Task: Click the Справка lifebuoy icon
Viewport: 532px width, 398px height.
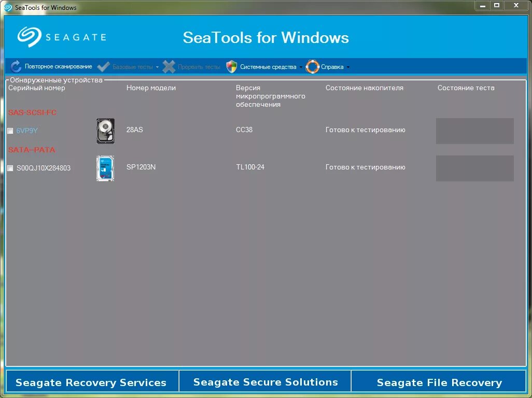Action: click(312, 67)
